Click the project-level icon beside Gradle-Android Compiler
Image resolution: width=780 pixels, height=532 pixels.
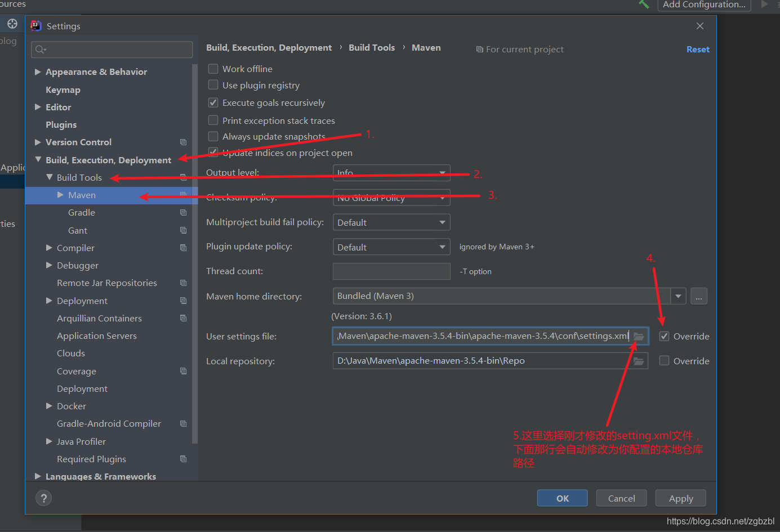tap(183, 424)
